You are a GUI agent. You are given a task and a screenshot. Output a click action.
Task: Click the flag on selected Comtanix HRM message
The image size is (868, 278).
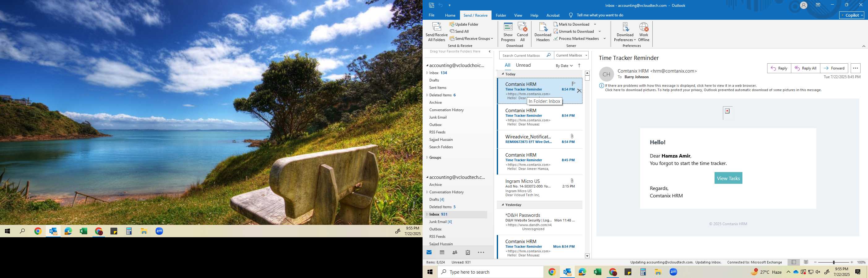[574, 83]
